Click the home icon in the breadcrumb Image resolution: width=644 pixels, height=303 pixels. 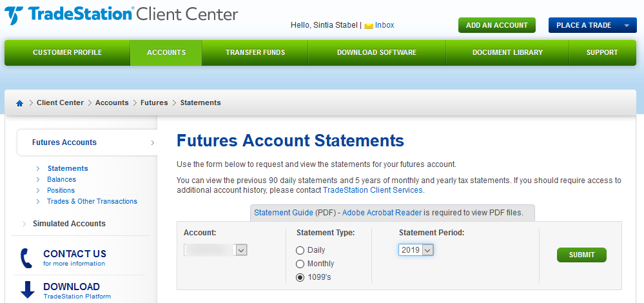[19, 103]
